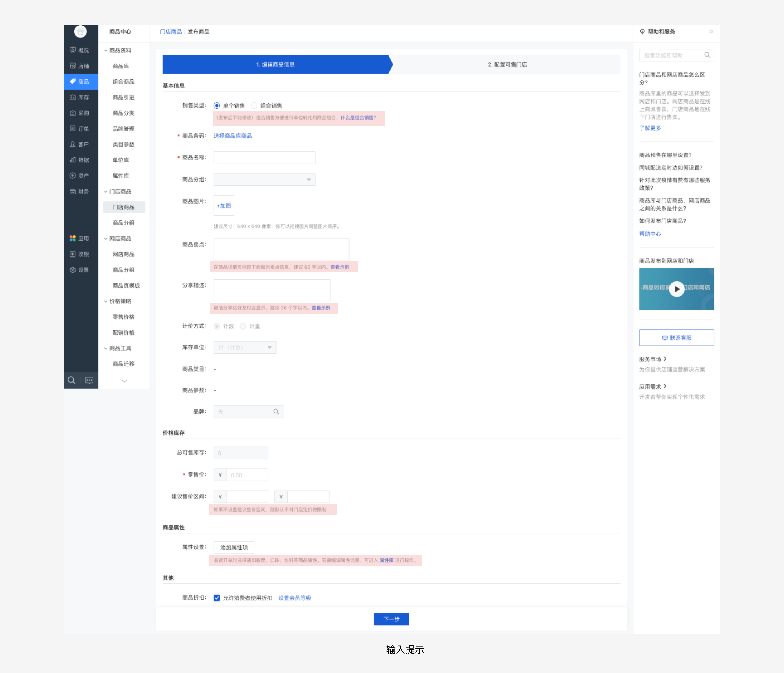Click the 选择商品库商品 link
Viewport: 784px width, 673px height.
click(x=233, y=136)
